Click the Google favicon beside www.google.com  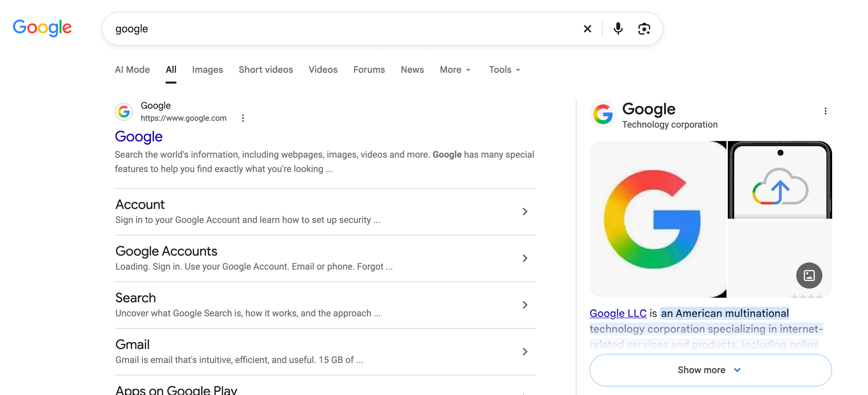pyautogui.click(x=124, y=112)
